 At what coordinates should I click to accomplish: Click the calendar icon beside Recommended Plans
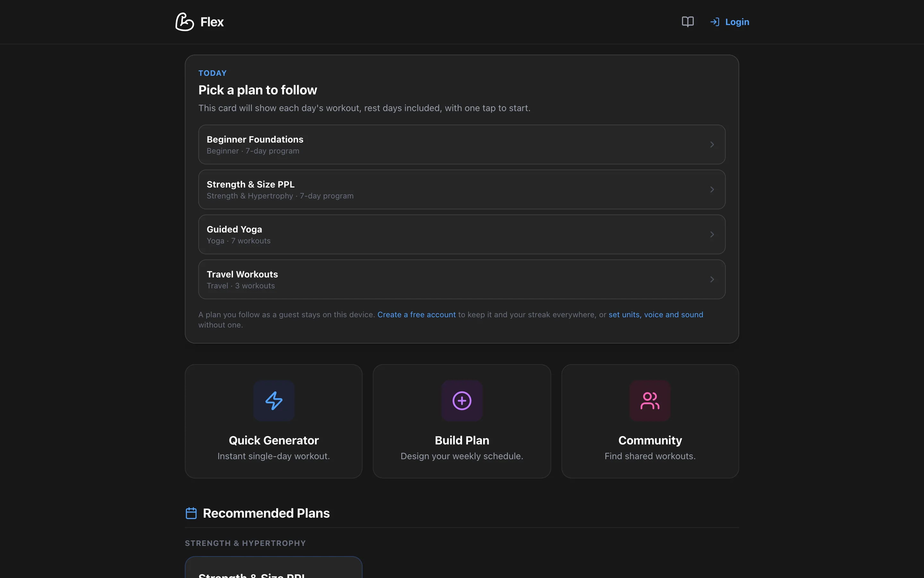pyautogui.click(x=191, y=513)
